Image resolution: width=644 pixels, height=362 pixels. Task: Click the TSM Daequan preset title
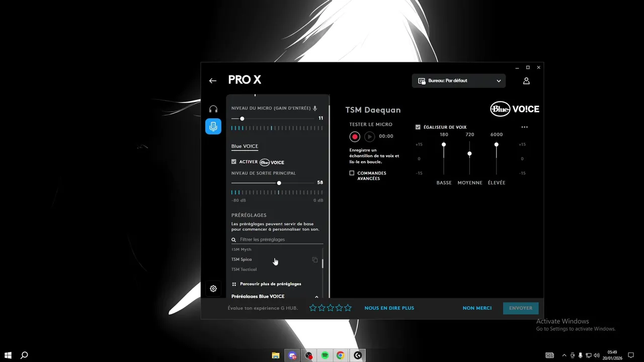pos(373,110)
